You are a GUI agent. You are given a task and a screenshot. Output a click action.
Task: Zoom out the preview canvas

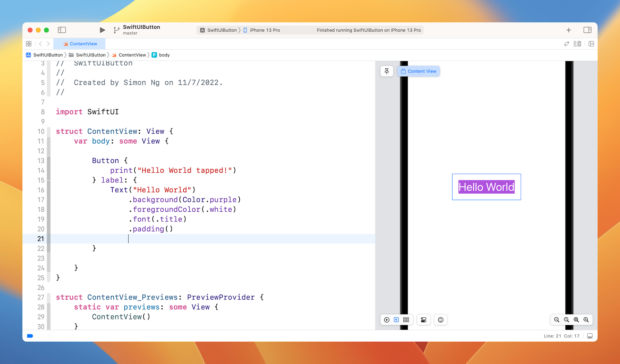coord(557,320)
